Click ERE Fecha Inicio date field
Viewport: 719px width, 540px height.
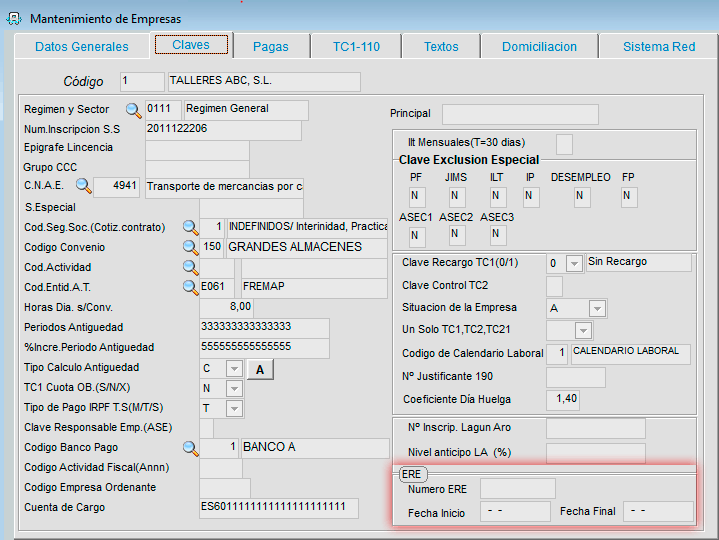pos(515,512)
